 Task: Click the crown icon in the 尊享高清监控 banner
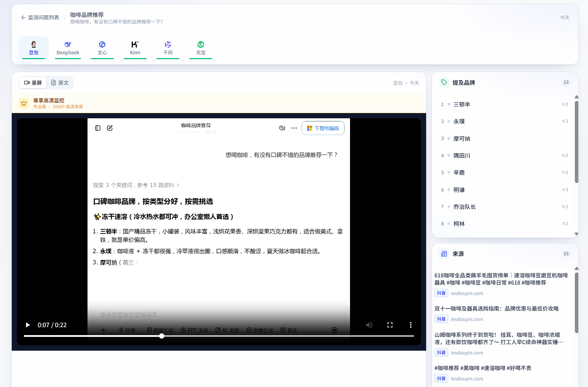click(x=24, y=103)
